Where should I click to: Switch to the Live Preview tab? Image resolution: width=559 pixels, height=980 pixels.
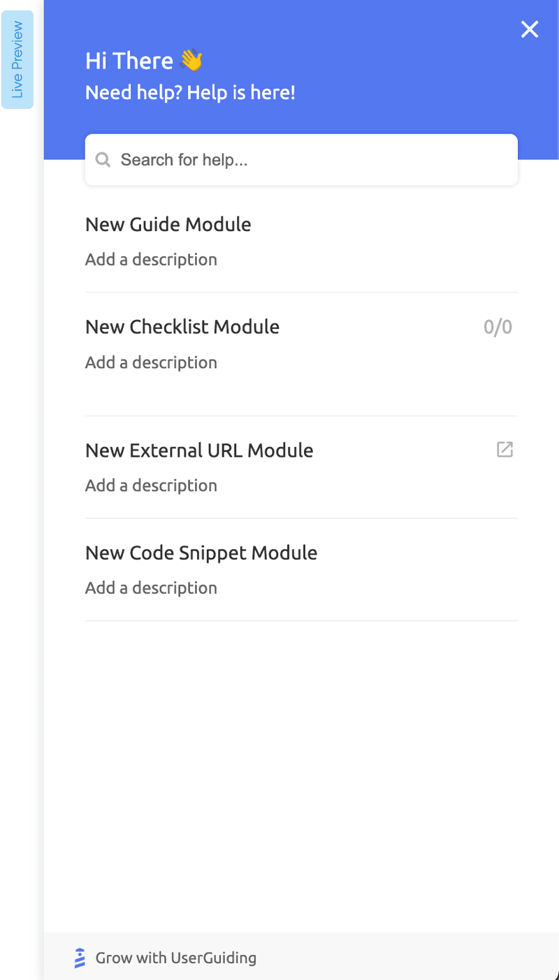pos(17,60)
